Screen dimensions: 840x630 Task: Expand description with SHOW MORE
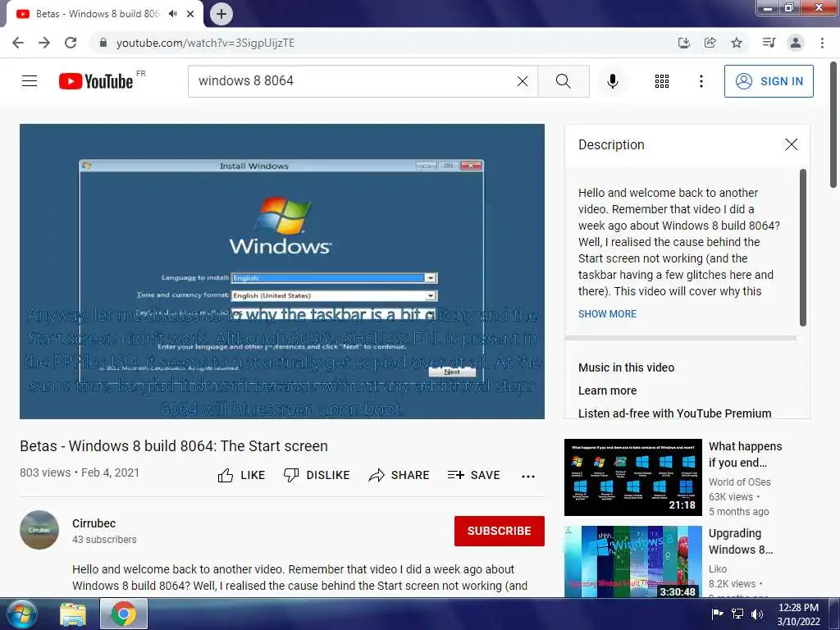coord(608,314)
